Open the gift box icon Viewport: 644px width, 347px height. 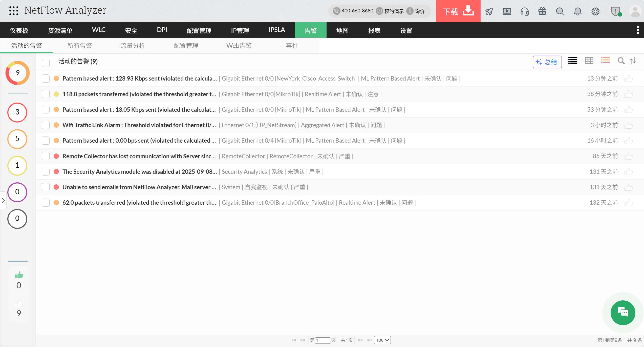pyautogui.click(x=542, y=11)
